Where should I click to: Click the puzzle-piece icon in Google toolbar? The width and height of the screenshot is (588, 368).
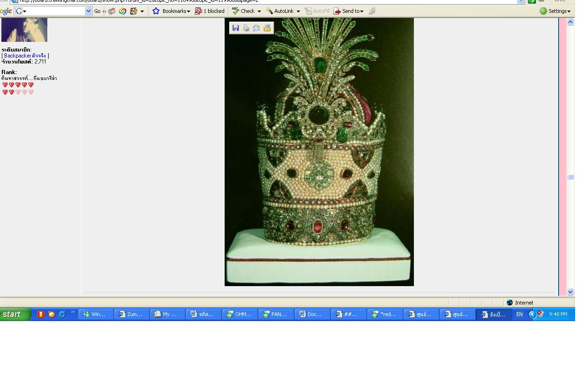[x=133, y=11]
